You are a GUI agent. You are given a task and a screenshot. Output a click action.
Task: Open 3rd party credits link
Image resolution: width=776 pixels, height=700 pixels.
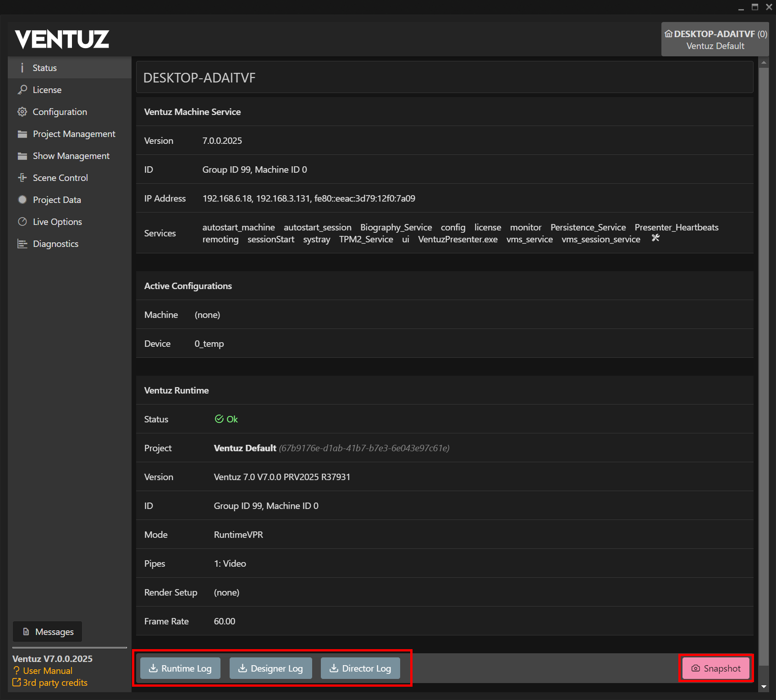[55, 683]
